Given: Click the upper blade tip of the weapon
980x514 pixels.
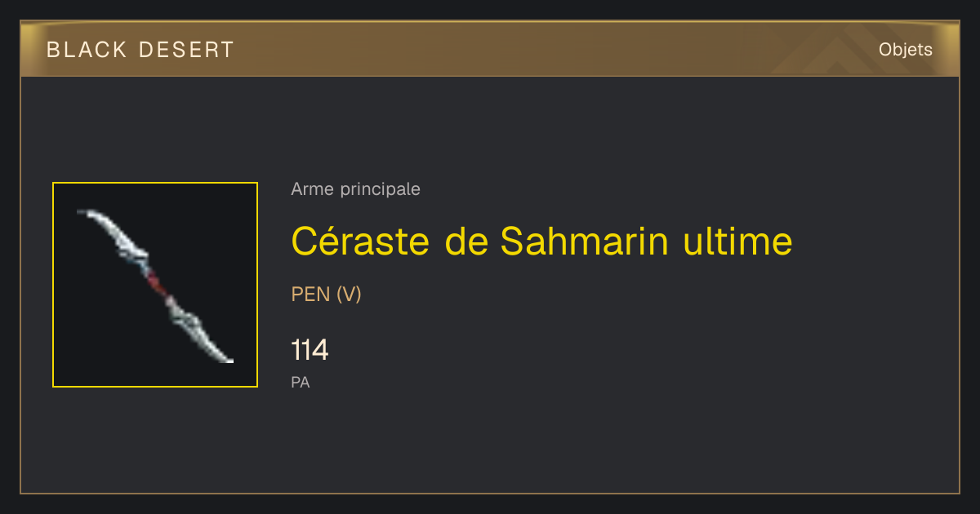Looking at the screenshot, I should tap(86, 213).
